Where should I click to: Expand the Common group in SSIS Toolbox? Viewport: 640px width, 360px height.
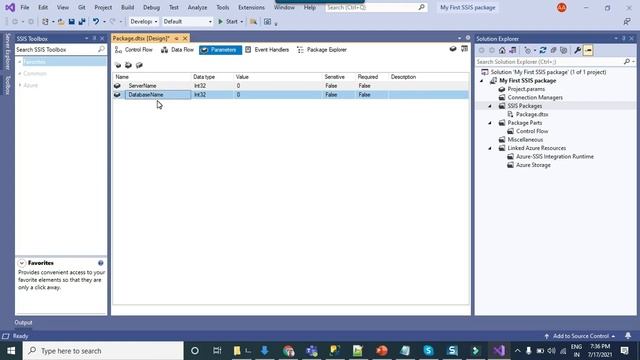pos(20,73)
